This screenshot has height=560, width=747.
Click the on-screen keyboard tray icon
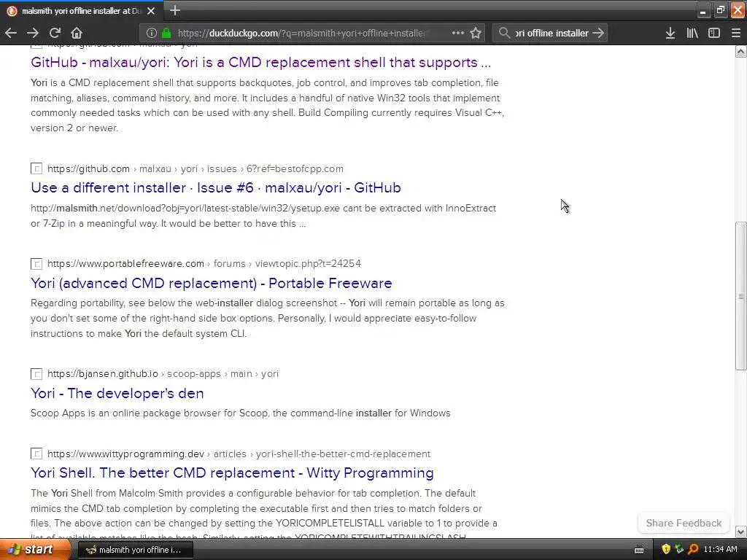[x=639, y=550]
